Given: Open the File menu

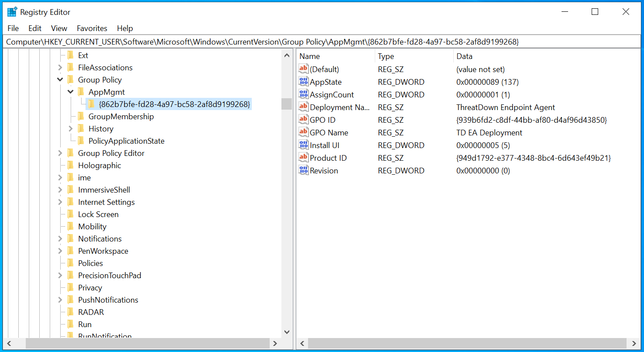Looking at the screenshot, I should click(13, 28).
